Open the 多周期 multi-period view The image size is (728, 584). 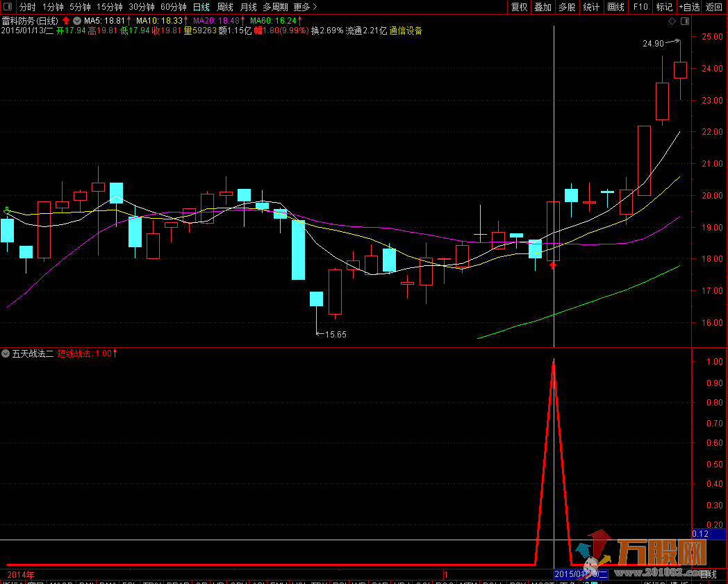275,7
